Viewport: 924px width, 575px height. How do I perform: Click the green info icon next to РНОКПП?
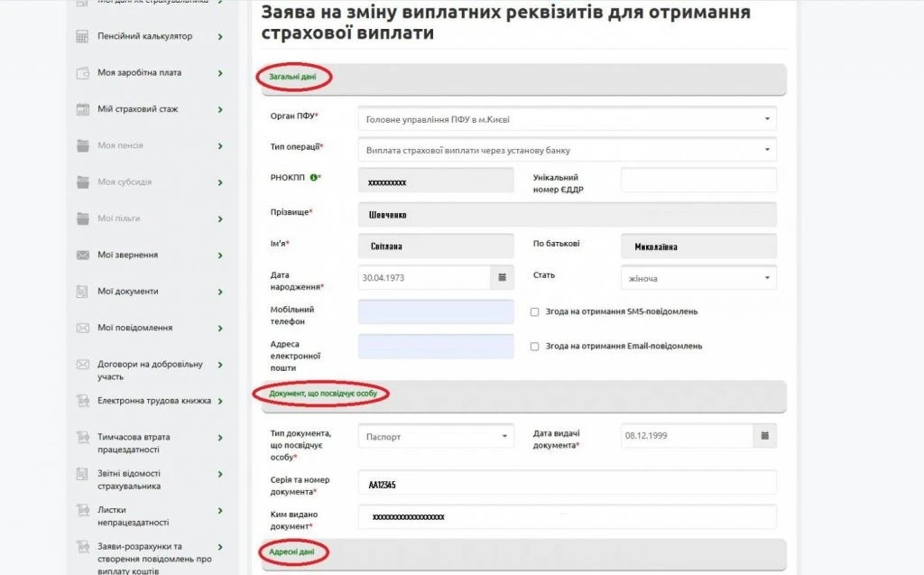[313, 178]
